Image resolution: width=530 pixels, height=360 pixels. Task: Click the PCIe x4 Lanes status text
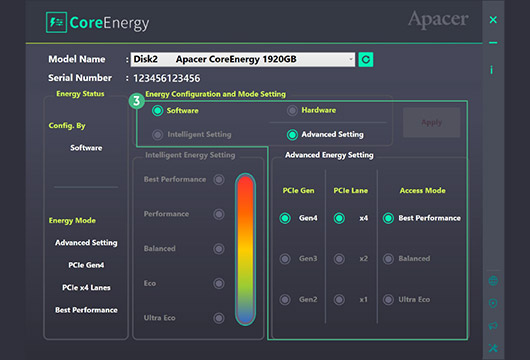click(86, 288)
